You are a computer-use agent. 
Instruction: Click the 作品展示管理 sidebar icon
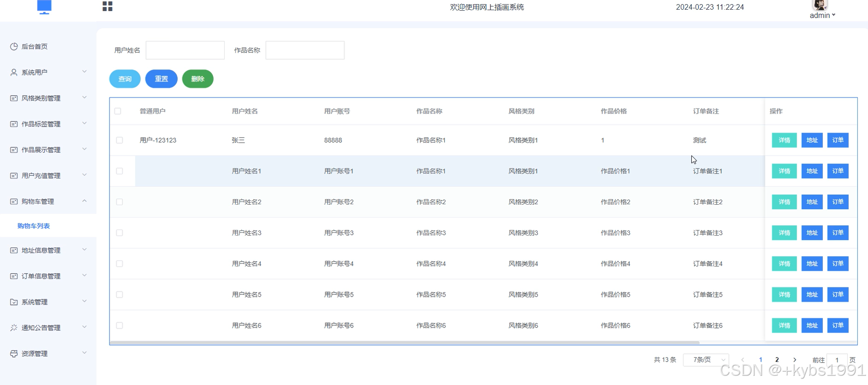pos(14,149)
